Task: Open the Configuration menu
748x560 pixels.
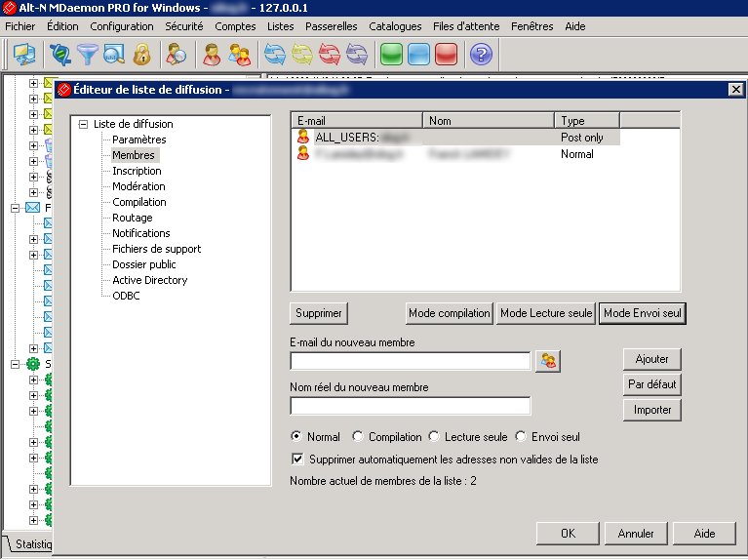Action: (x=122, y=26)
